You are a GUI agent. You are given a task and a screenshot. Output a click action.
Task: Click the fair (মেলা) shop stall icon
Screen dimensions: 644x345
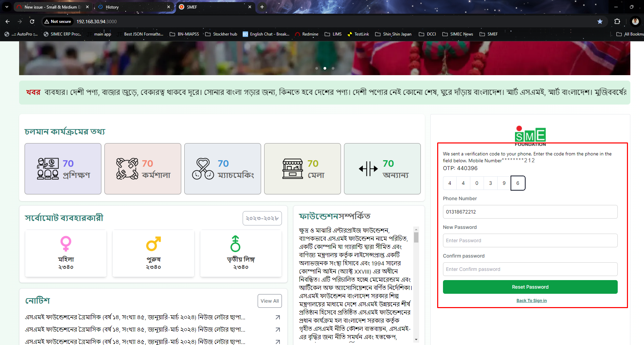coord(292,169)
